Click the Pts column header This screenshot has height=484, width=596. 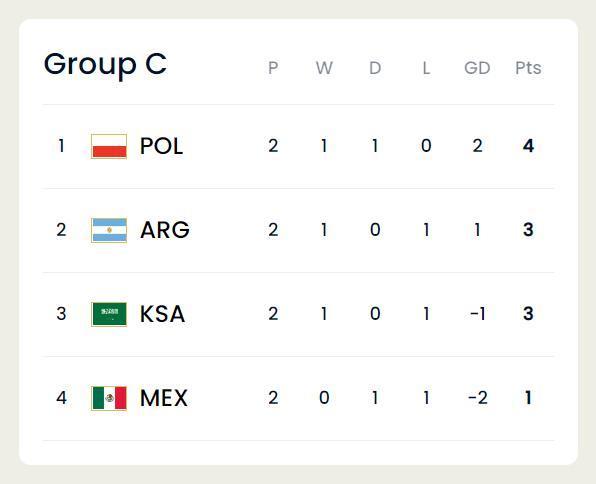tap(528, 68)
